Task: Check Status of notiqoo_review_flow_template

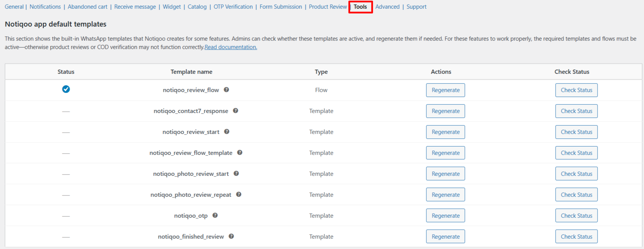Action: tap(577, 153)
